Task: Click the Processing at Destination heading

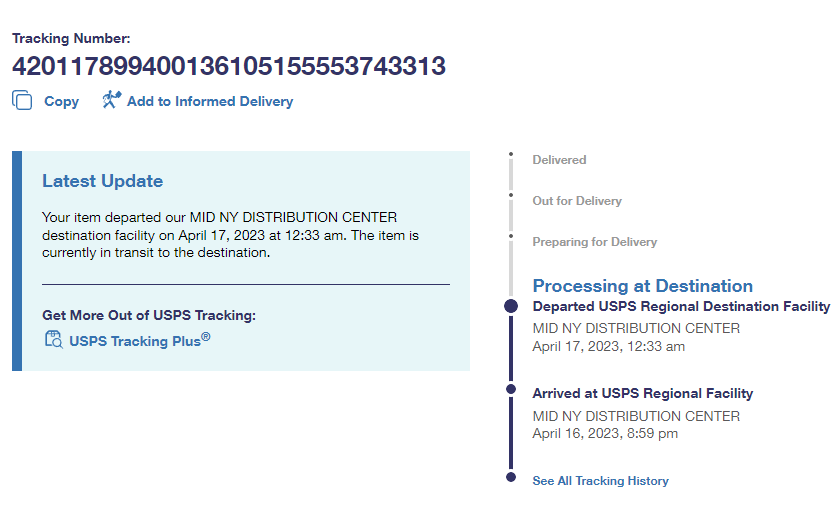Action: tap(642, 286)
